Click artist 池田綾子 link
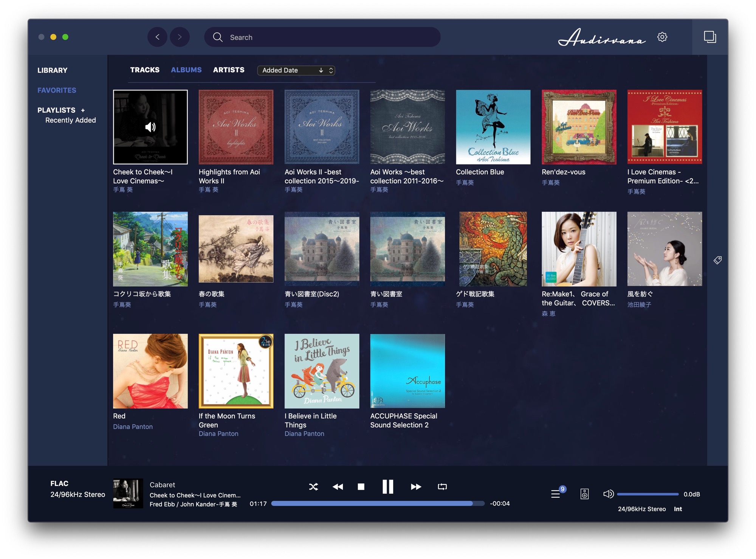Screen dimensions: 756x559 pyautogui.click(x=639, y=304)
